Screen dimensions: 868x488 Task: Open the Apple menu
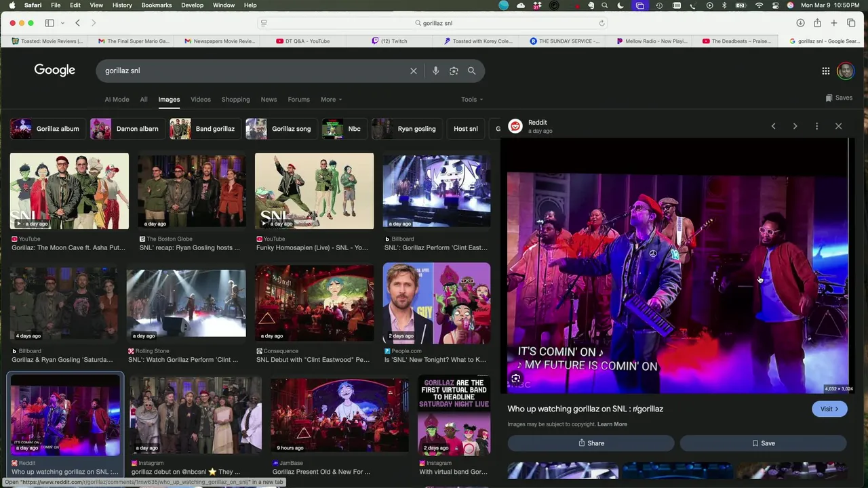pyautogui.click(x=12, y=5)
